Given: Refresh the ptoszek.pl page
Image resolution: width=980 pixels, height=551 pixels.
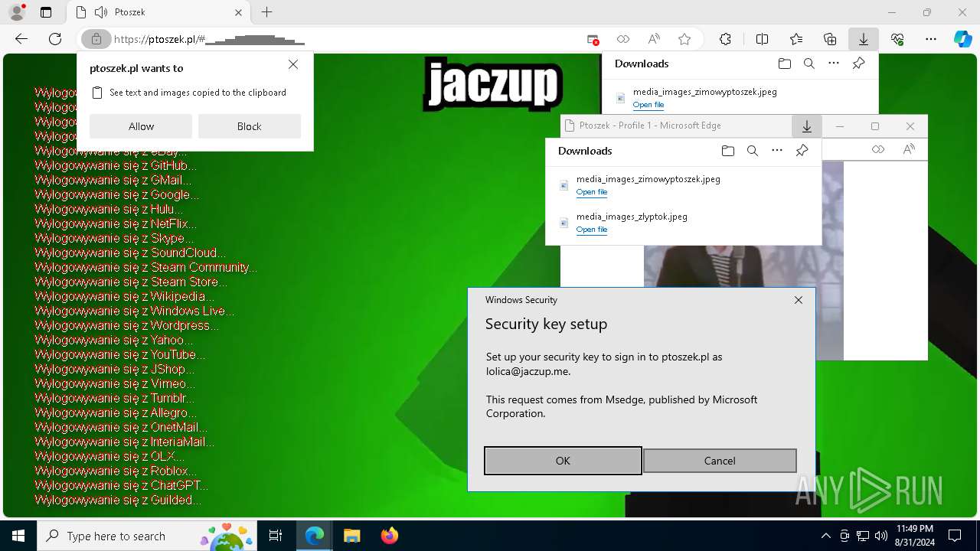Looking at the screenshot, I should coord(55,39).
